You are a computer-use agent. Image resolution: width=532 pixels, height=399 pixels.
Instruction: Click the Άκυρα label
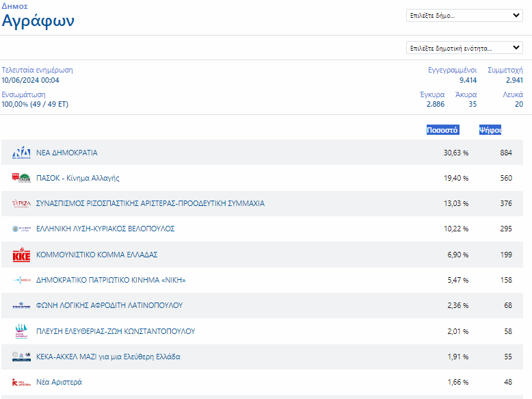466,94
